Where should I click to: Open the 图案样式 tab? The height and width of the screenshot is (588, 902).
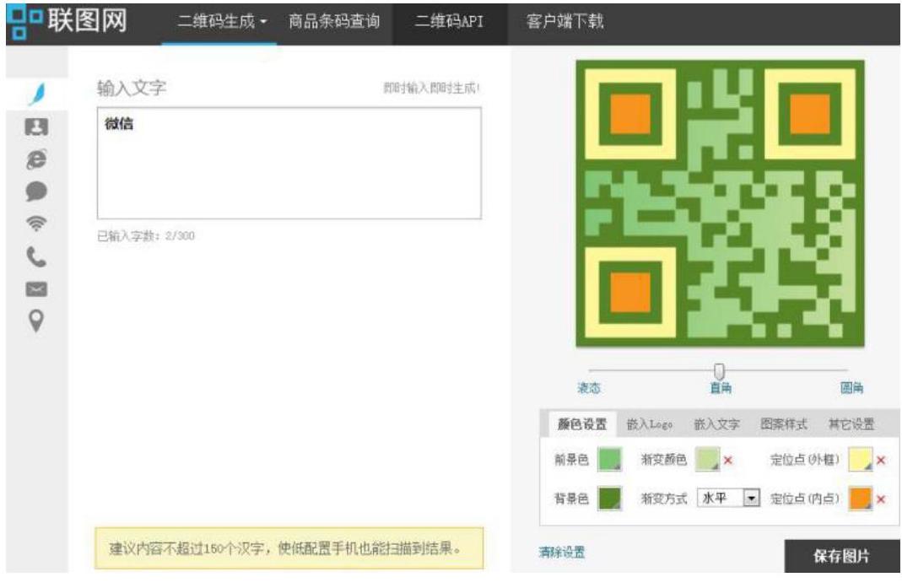click(x=784, y=424)
